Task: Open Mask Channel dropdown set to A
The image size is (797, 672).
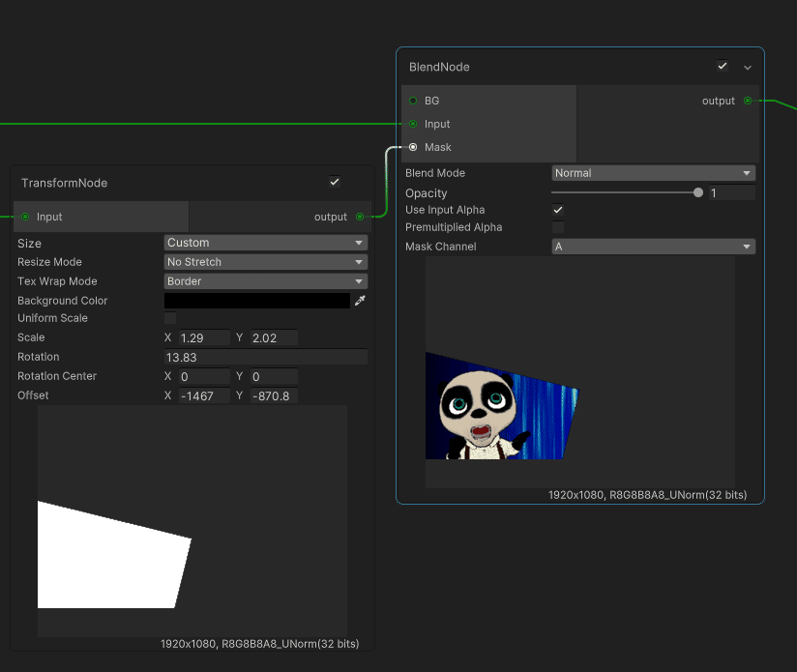Action: tap(653, 247)
